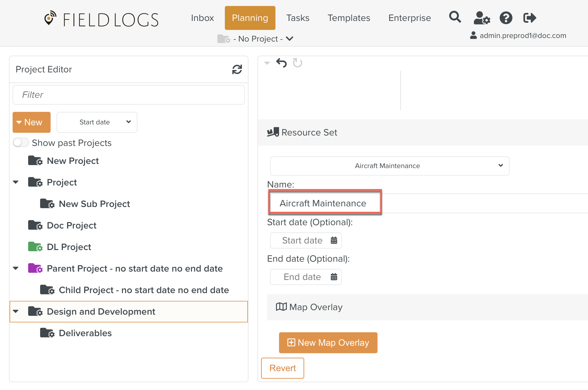
Task: Click the undo arrow icon
Action: 281,63
